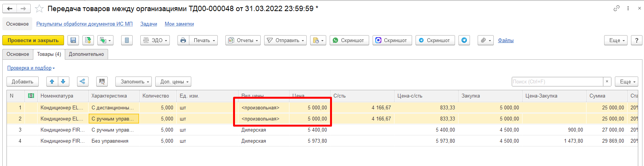Open the Файлы link
Screen dimensions: 644x166
(x=506, y=40)
